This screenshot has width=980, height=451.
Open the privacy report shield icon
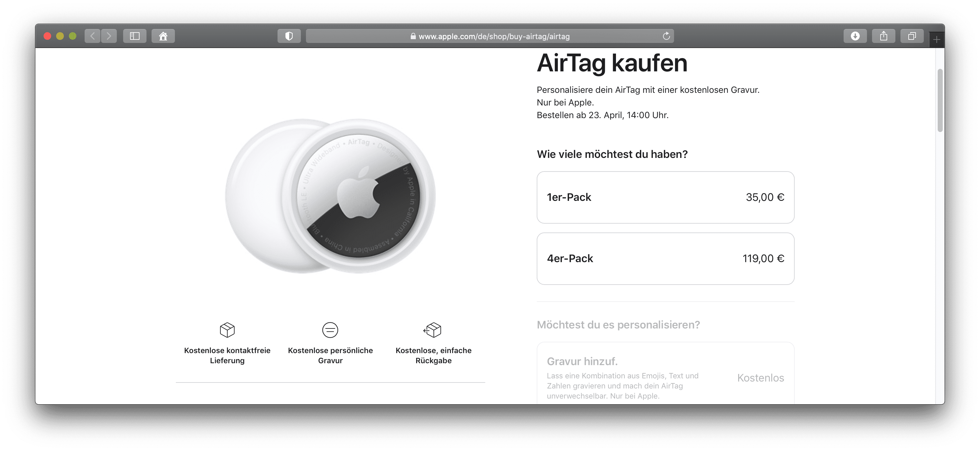pyautogui.click(x=289, y=36)
